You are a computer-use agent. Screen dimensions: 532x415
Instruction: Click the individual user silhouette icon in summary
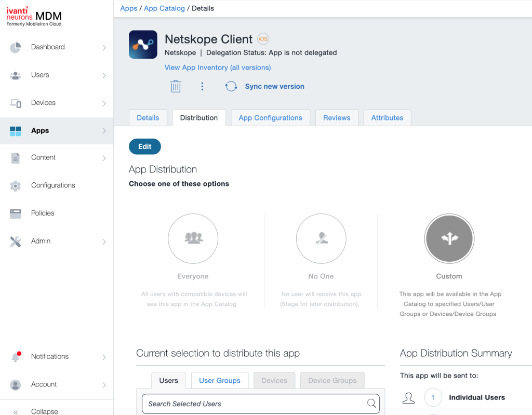(x=408, y=398)
